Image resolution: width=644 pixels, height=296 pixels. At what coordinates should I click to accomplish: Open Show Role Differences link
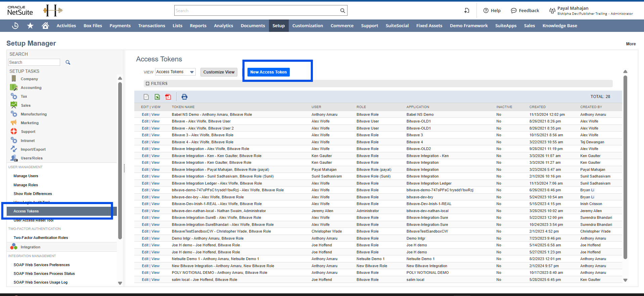point(33,194)
